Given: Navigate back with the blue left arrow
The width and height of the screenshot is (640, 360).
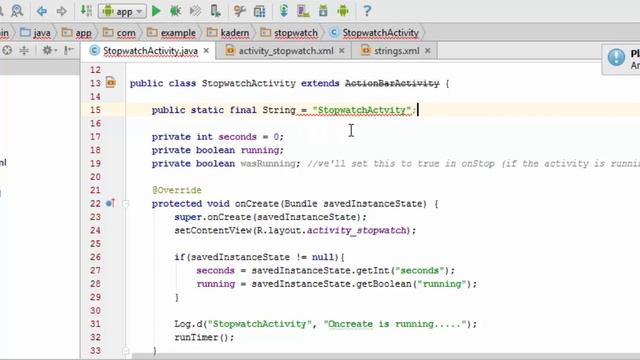Looking at the screenshot, I should [42, 11].
